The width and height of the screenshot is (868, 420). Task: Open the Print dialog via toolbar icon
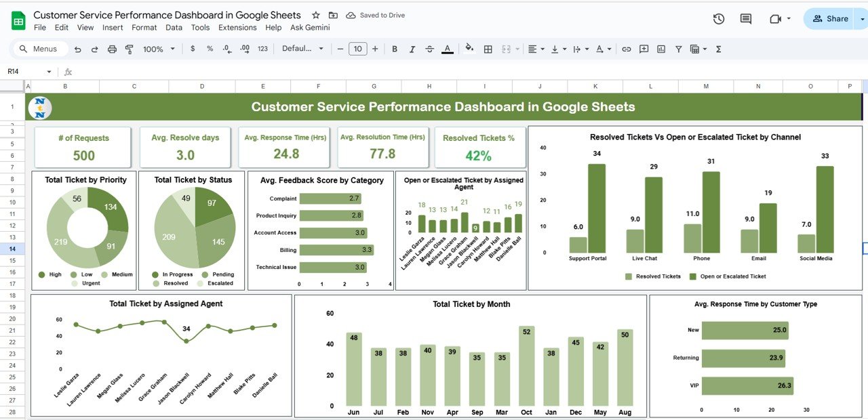click(x=112, y=49)
